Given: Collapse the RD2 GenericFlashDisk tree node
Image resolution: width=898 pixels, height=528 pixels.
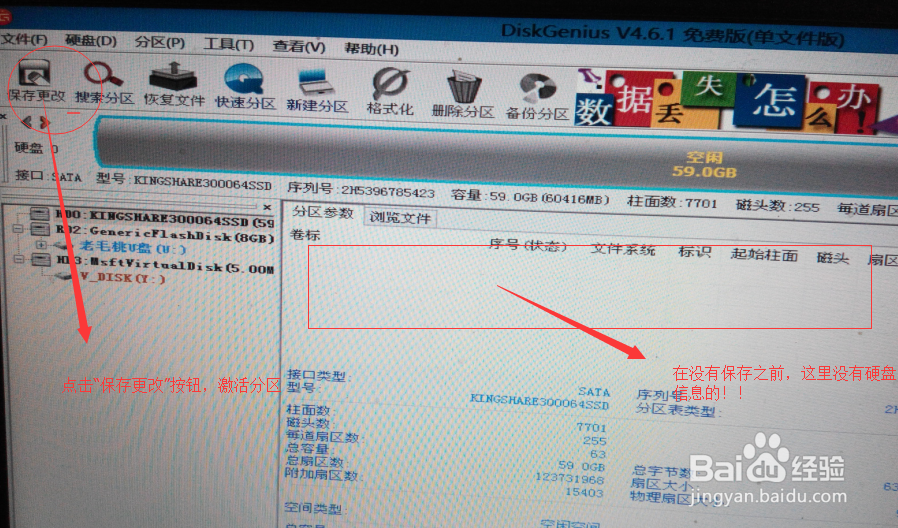Looking at the screenshot, I should pyautogui.click(x=18, y=229).
